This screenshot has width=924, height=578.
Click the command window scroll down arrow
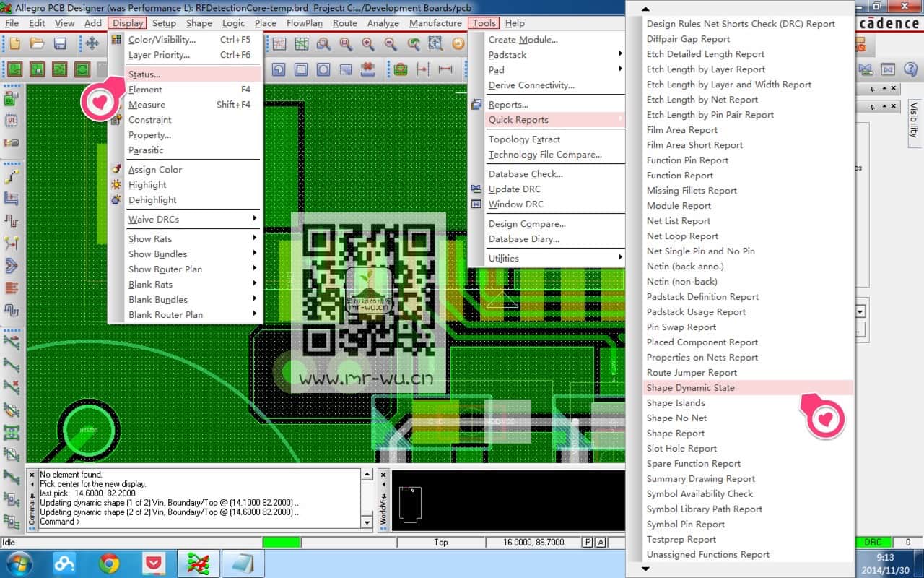pos(367,521)
